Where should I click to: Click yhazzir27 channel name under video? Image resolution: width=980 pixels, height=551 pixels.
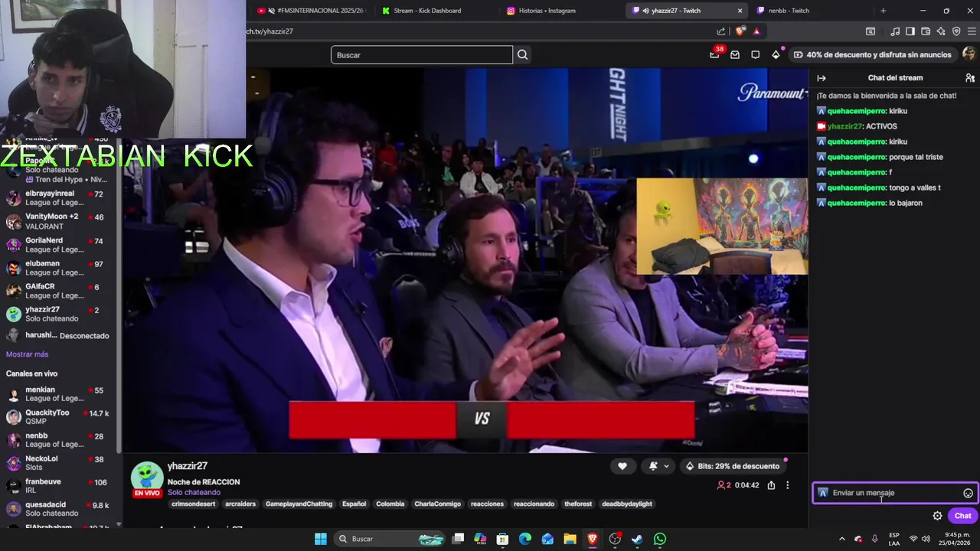coord(188,466)
